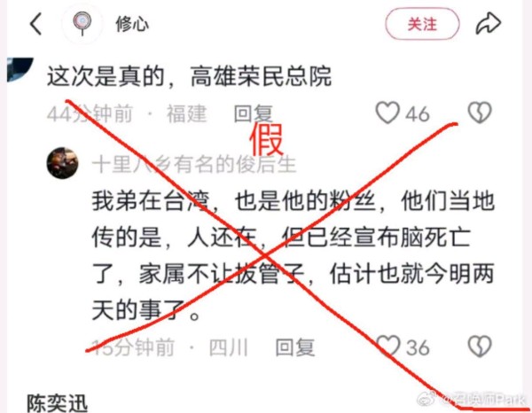Dislike the 四川 reply with broken heart
The image size is (532, 413).
(480, 347)
